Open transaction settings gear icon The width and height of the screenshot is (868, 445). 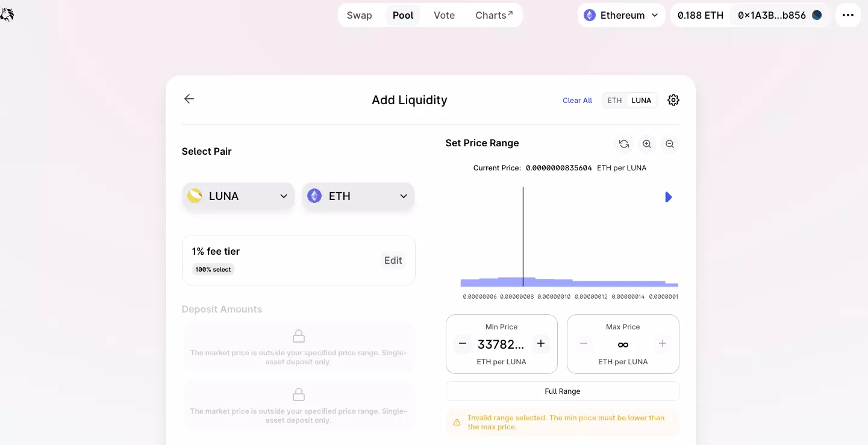click(x=673, y=100)
